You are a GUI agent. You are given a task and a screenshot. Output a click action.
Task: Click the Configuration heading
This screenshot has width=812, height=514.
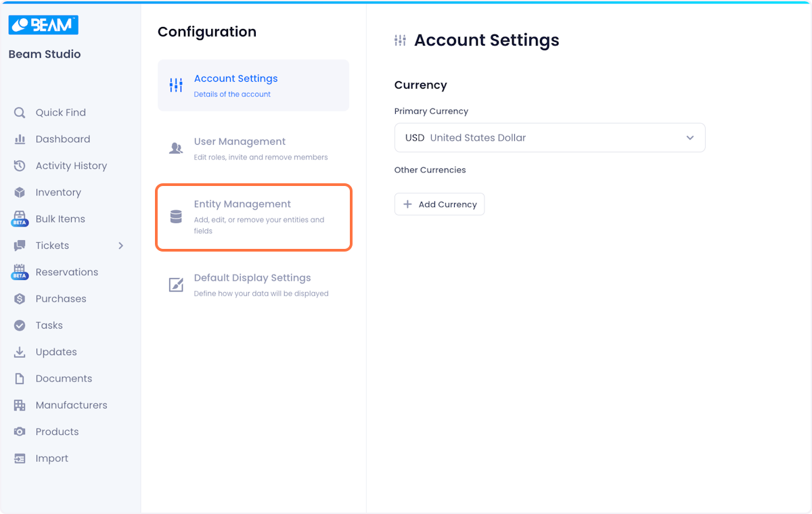pyautogui.click(x=207, y=32)
